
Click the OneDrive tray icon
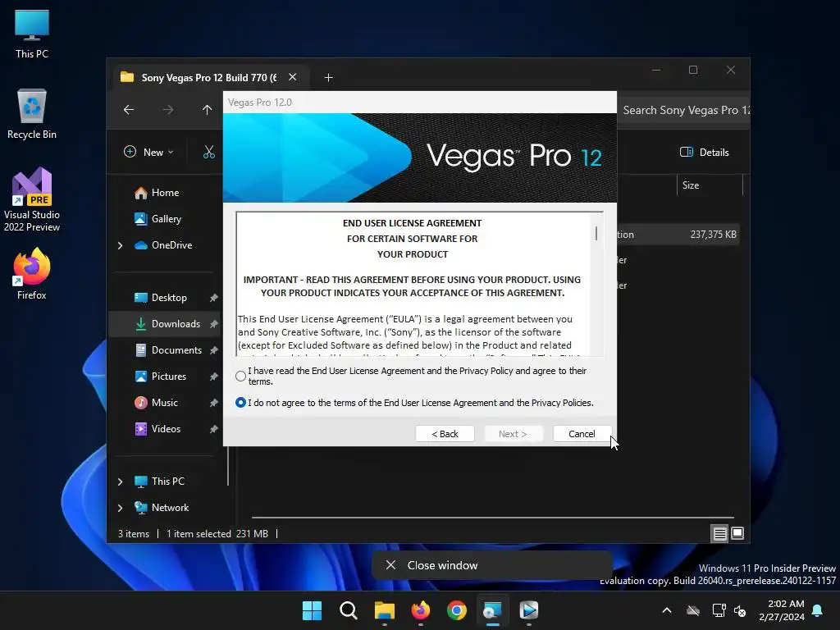(693, 610)
